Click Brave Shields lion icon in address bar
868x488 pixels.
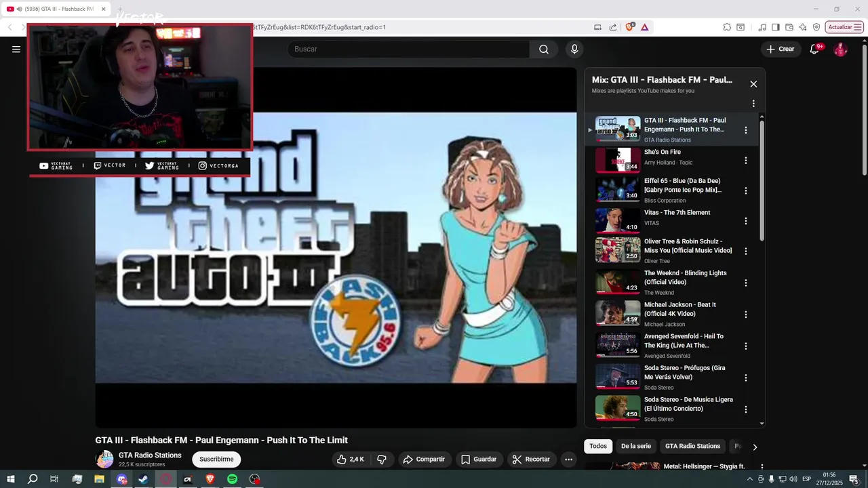[630, 27]
